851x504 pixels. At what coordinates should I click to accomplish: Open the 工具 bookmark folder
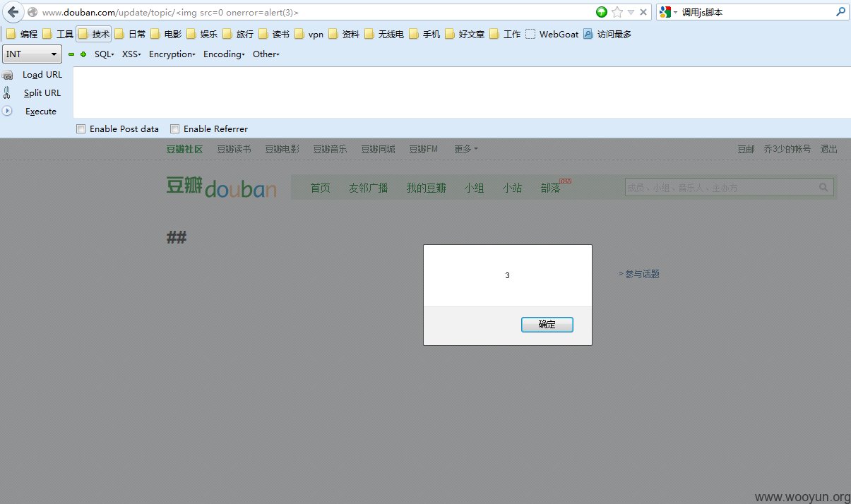point(58,34)
